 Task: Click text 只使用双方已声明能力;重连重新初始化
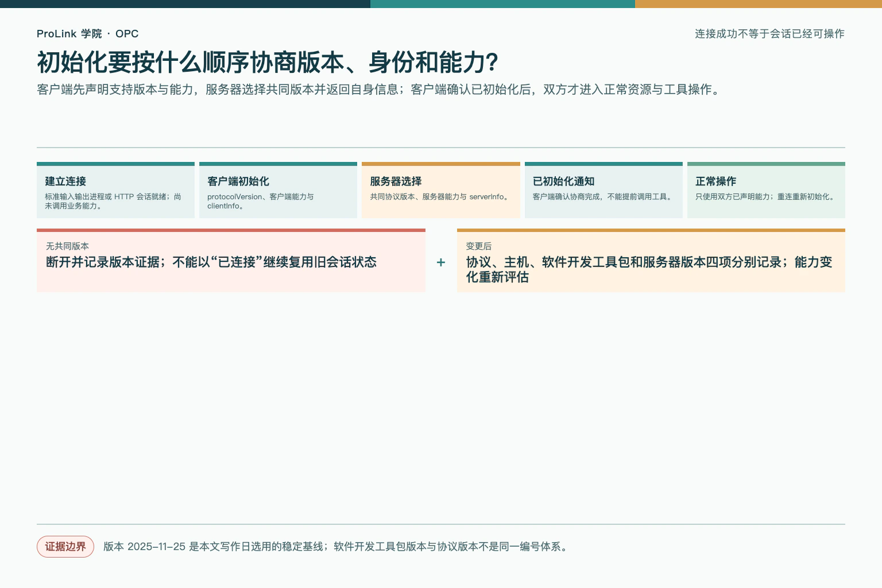765,196
